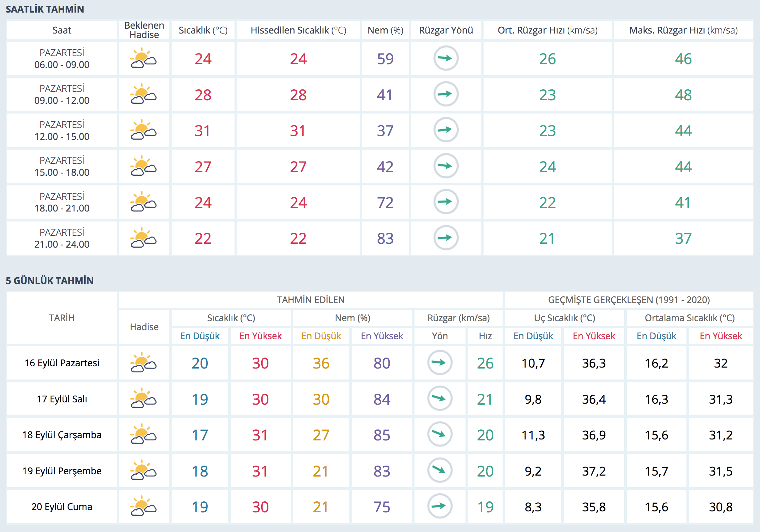760x532 pixels.
Task: Click wind direction arrow for 18 Eylül Çarşamba
Action: click(x=440, y=434)
